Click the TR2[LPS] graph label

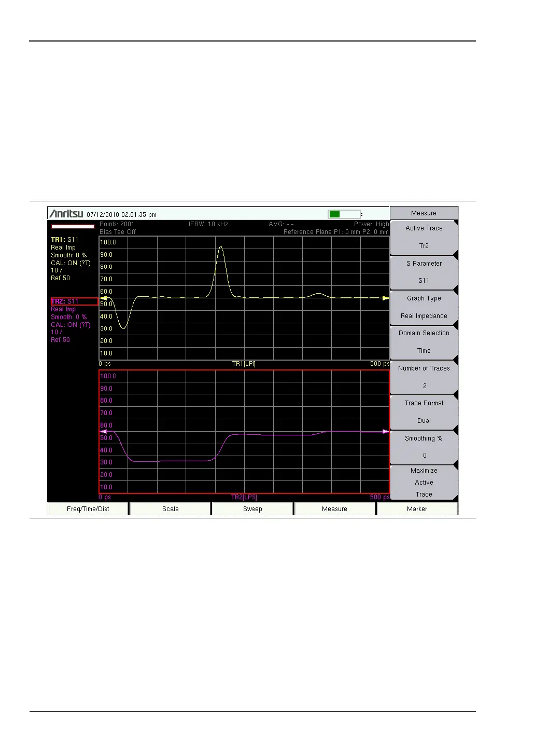244,497
